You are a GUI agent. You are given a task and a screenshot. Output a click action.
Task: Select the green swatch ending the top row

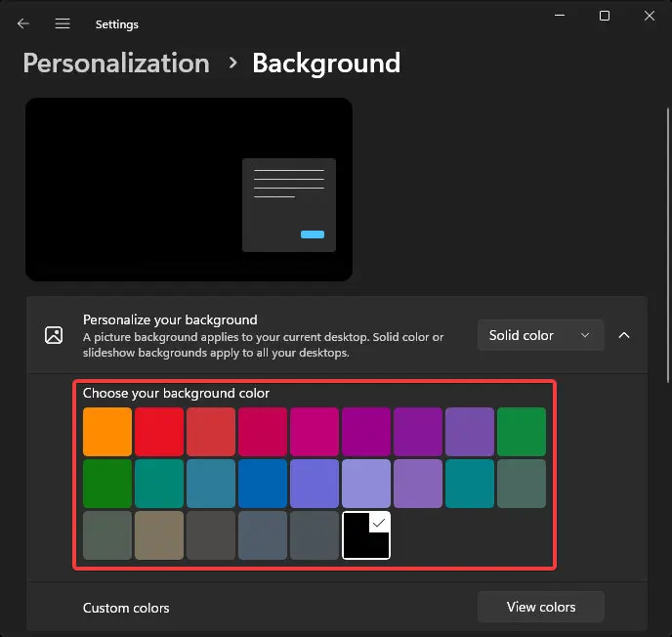(522, 432)
